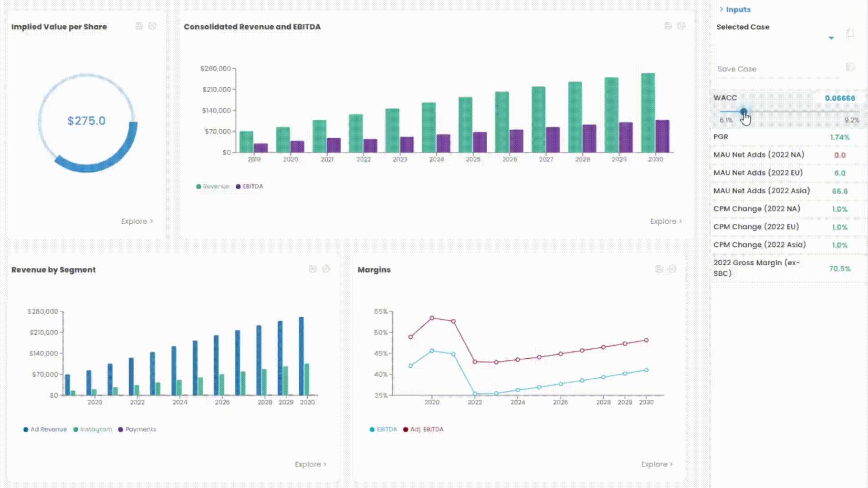Open settings gear on Consolidated Revenue card

[x=681, y=26]
